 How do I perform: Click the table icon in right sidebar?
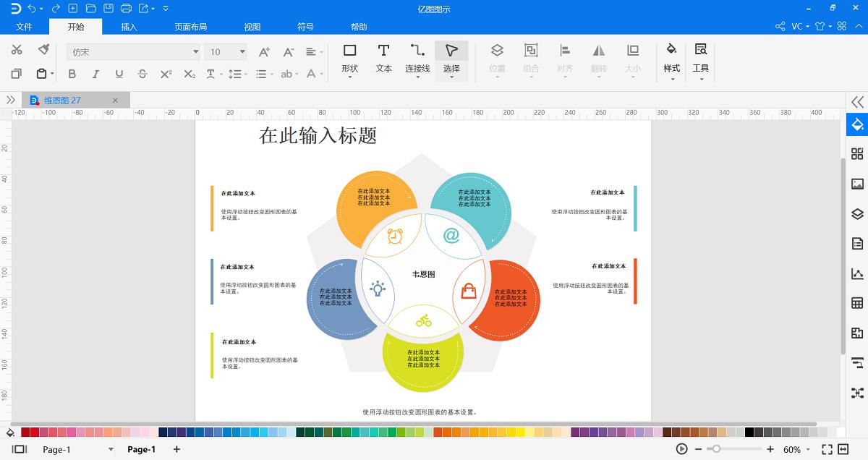856,302
